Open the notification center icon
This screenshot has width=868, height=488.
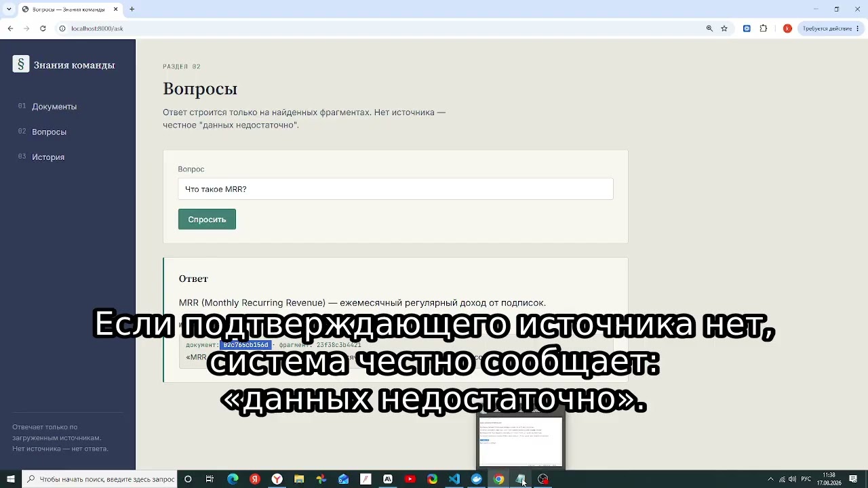point(853,479)
